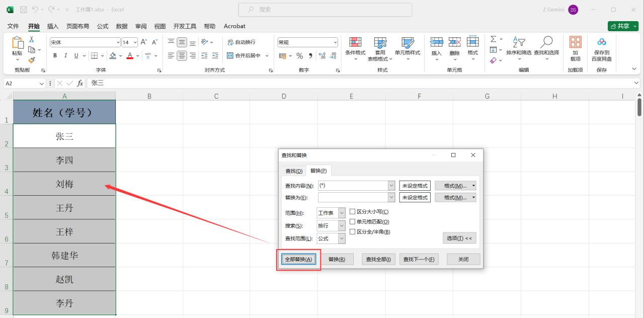Open the number format dropdown 常规

[x=336, y=43]
